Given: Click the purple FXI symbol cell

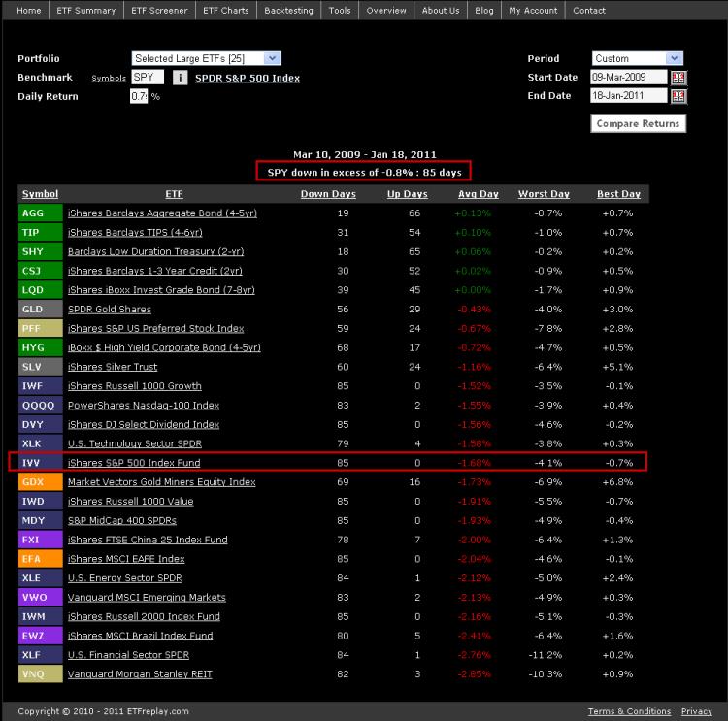Looking at the screenshot, I should [41, 540].
